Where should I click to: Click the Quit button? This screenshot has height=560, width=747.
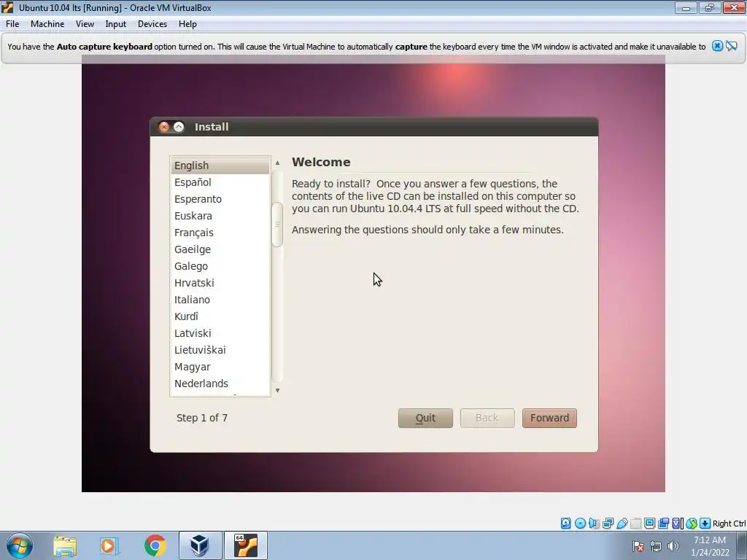[425, 418]
